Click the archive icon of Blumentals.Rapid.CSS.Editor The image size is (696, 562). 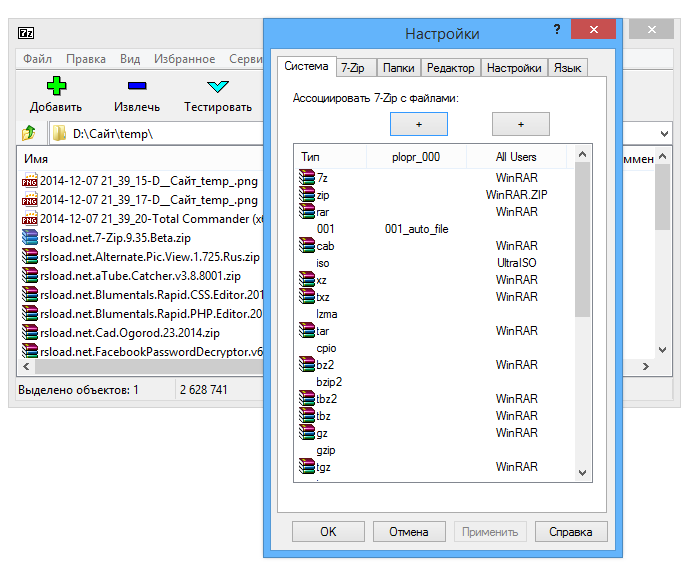coord(30,295)
